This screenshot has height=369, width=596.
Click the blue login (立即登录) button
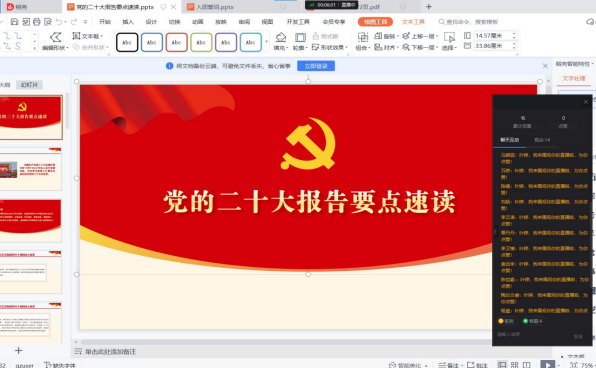[x=316, y=66]
